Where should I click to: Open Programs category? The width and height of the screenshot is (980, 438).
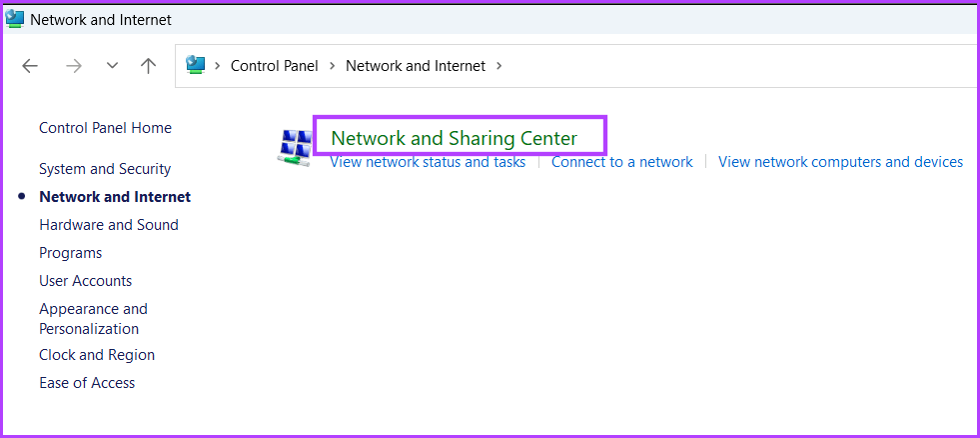click(x=71, y=253)
